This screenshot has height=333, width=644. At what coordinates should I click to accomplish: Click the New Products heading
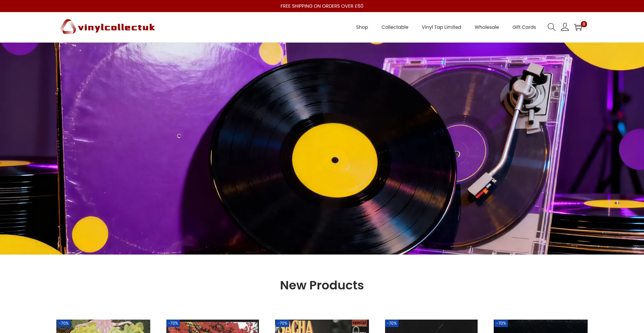[322, 285]
